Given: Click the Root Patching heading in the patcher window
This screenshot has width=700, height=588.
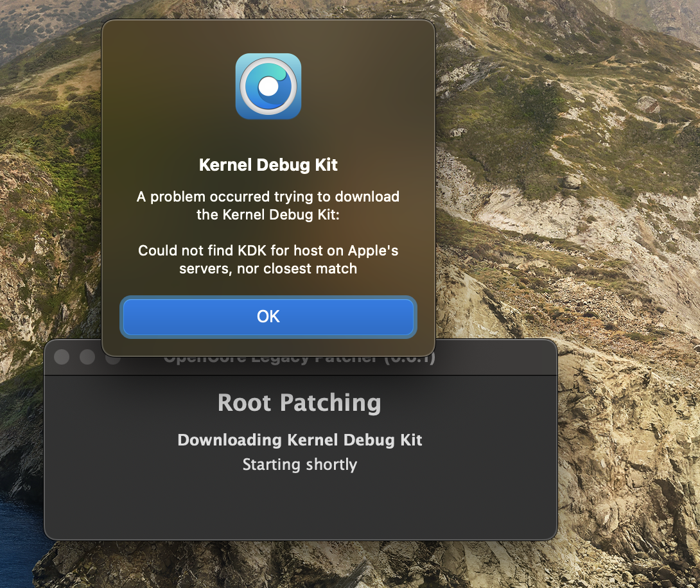Looking at the screenshot, I should pyautogui.click(x=299, y=403).
